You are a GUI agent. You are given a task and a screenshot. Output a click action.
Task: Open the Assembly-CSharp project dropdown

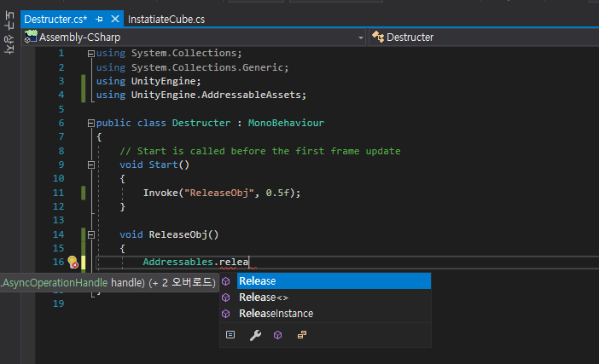coord(359,38)
